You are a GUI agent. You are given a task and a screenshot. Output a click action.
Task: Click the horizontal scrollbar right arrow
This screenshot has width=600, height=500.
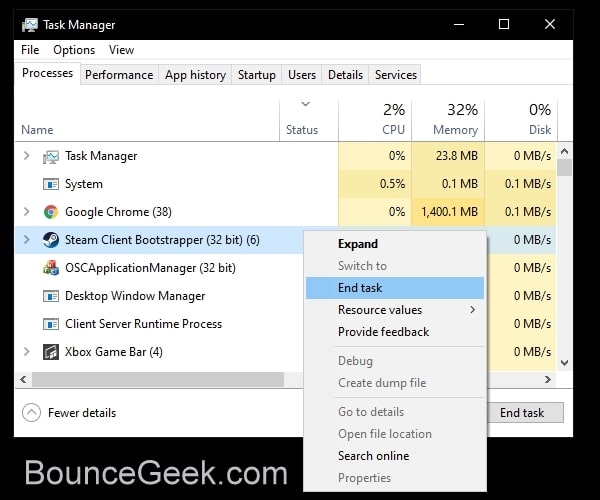(x=548, y=379)
